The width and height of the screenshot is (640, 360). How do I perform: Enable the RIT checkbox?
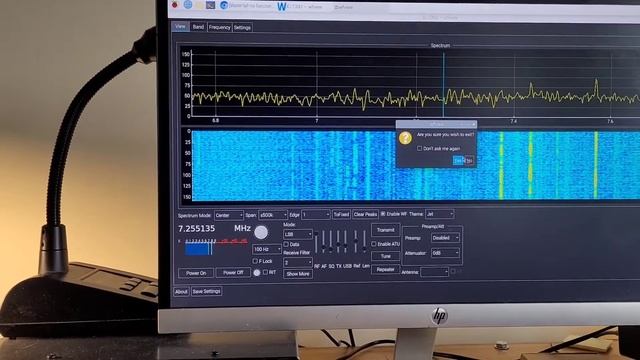click(265, 272)
